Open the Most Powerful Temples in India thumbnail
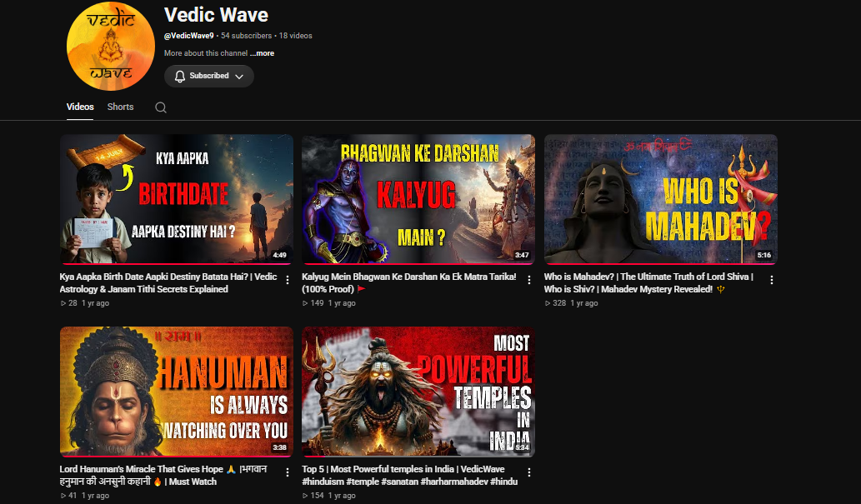861x504 pixels. [418, 392]
